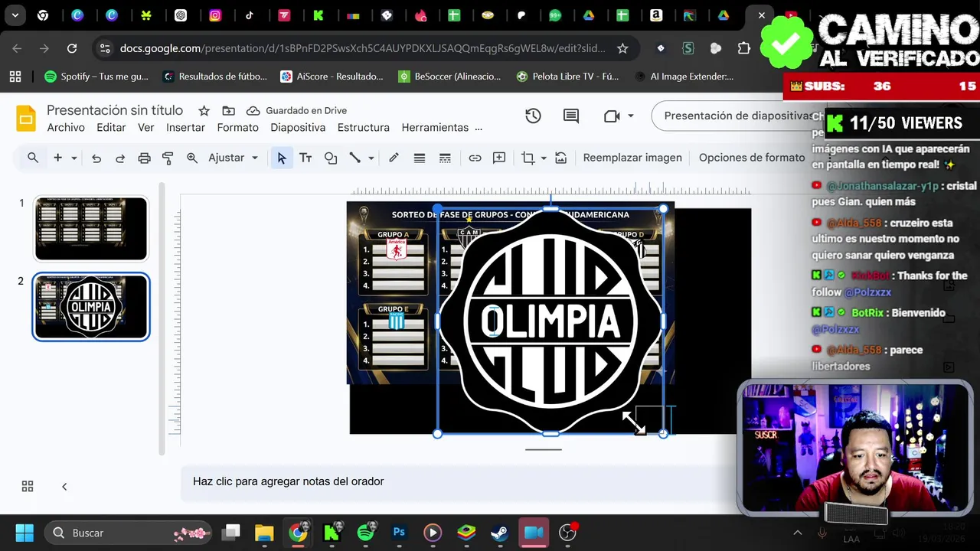Viewport: 980px width, 551px height.
Task: Open the Formato menu
Action: 237,128
